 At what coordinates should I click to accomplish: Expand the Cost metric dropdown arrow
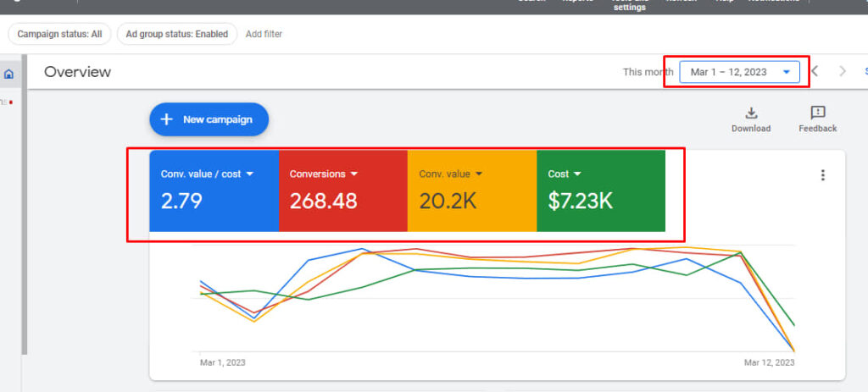tap(577, 174)
